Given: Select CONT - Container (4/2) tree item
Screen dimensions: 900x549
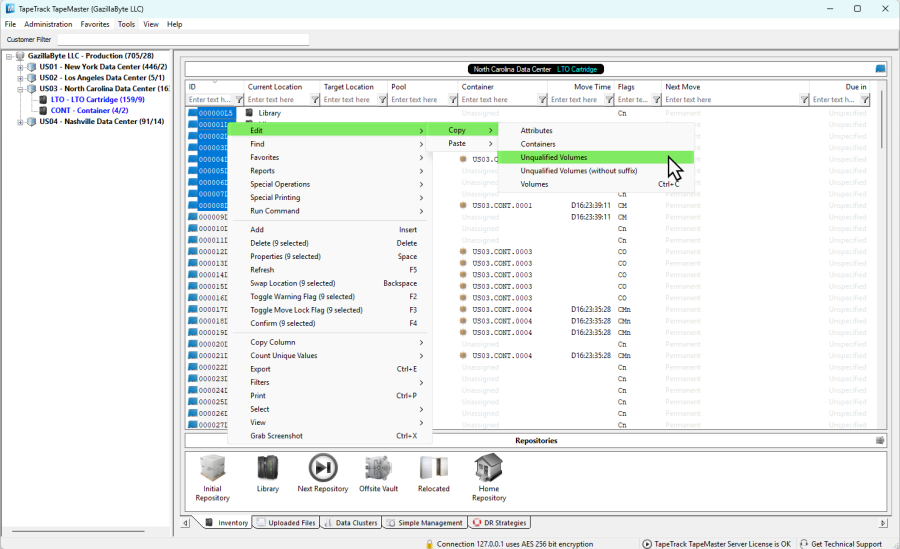Looking at the screenshot, I should [x=89, y=110].
